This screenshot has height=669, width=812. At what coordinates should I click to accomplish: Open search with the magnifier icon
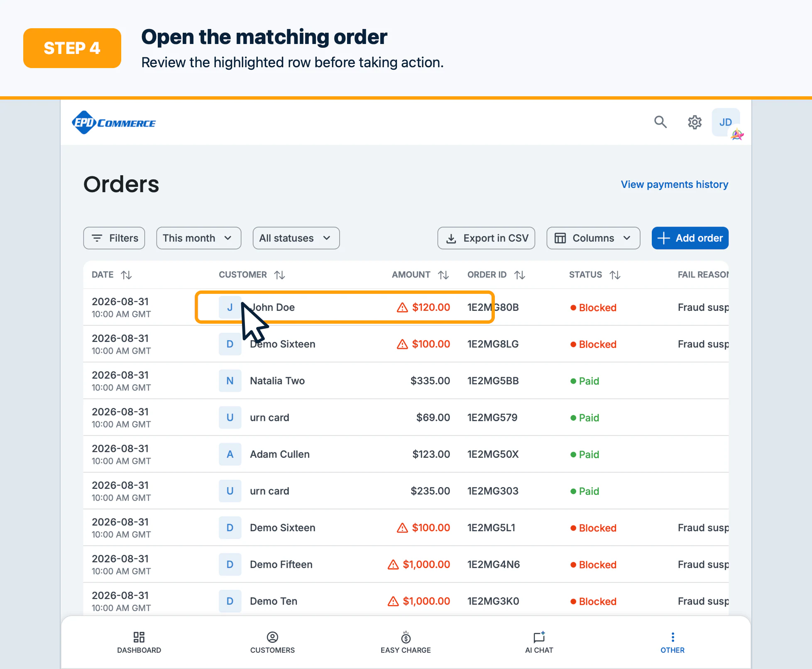(x=660, y=122)
